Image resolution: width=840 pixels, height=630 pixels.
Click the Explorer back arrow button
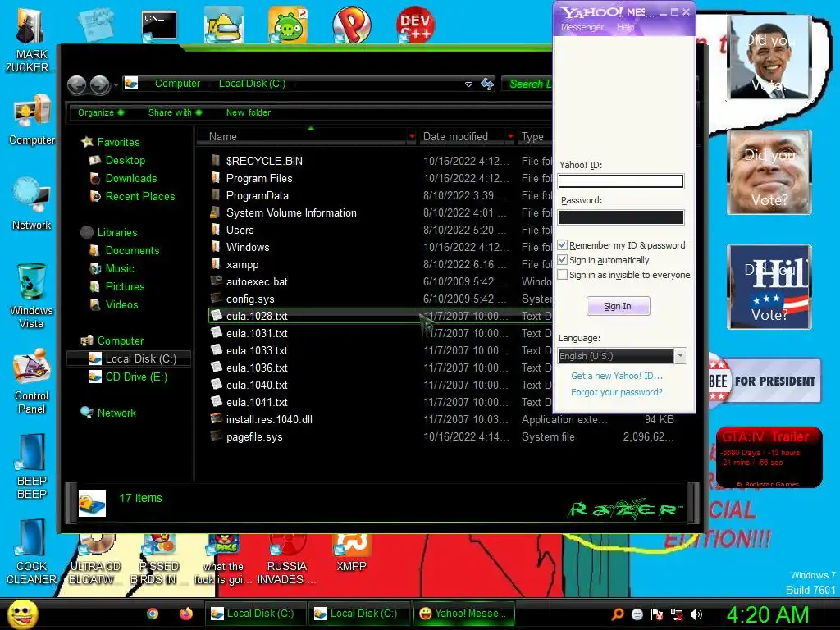[x=76, y=84]
